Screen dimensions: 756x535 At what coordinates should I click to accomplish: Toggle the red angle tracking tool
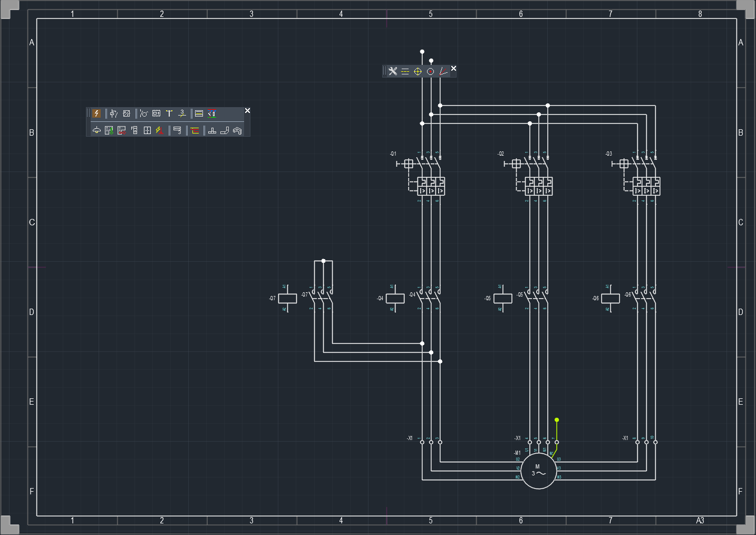pos(443,71)
